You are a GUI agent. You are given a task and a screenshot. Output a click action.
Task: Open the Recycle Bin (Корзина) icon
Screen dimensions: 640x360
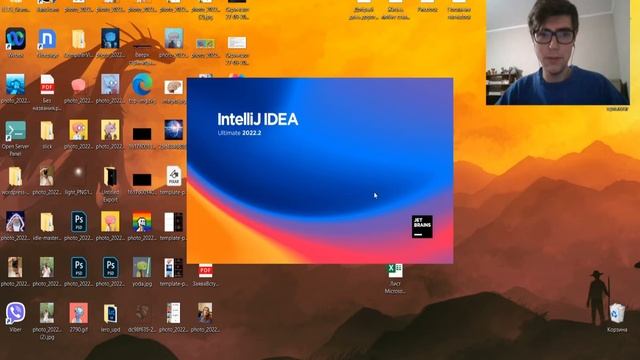point(617,313)
